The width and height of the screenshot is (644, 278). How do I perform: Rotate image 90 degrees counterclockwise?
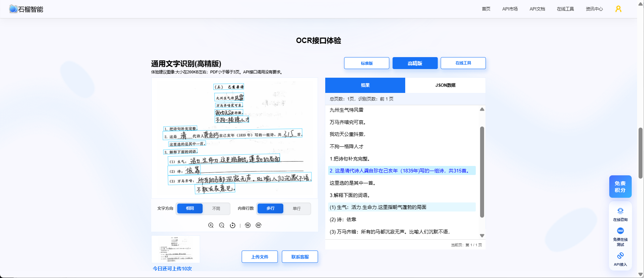click(247, 225)
